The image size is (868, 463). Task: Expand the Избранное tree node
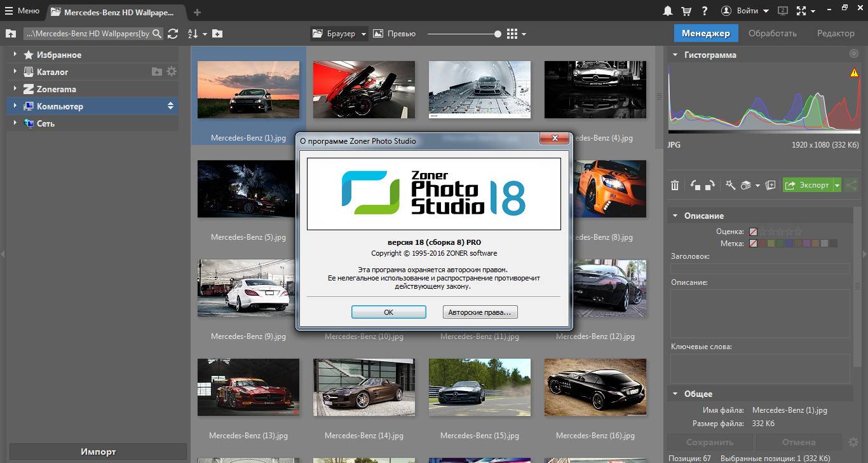pos(15,55)
